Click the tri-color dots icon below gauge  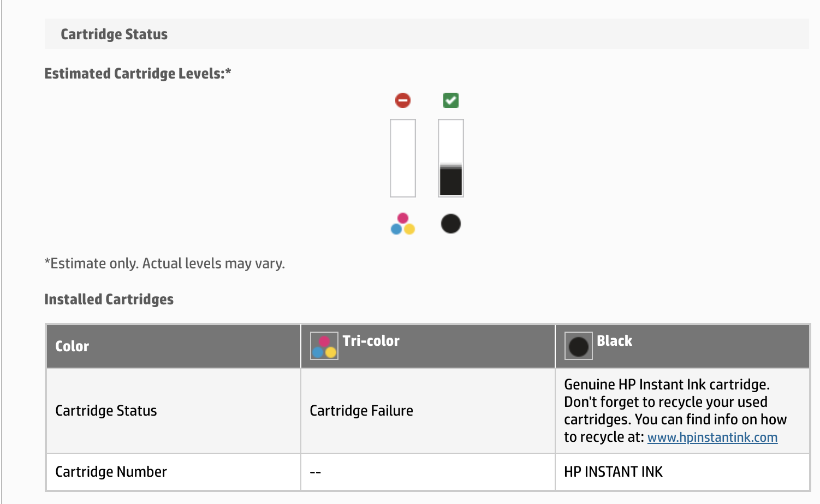(403, 224)
